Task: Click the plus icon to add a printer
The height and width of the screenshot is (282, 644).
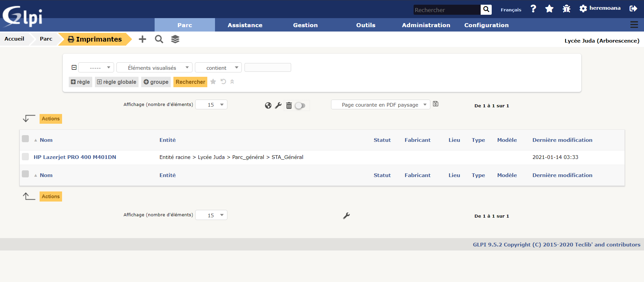Action: pyautogui.click(x=143, y=39)
